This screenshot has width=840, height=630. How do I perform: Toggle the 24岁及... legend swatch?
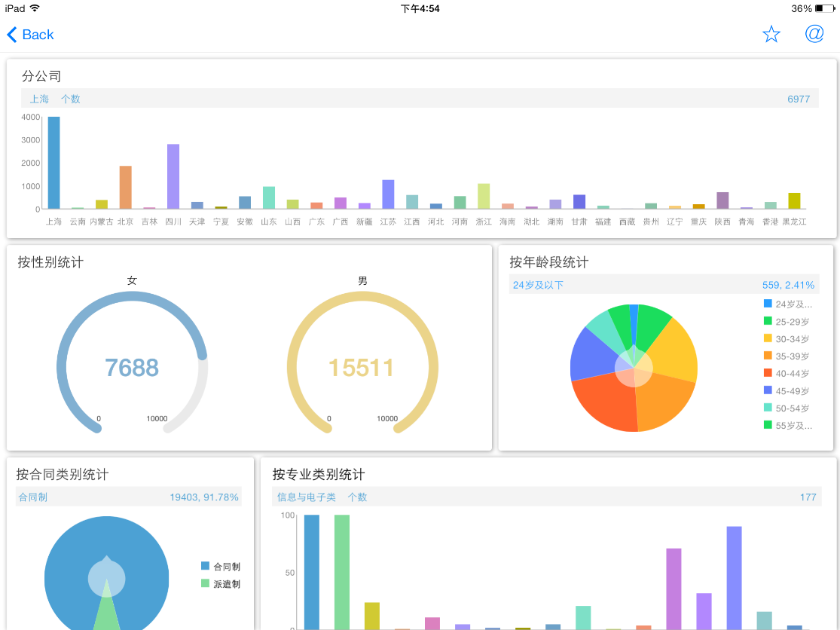[x=768, y=304]
